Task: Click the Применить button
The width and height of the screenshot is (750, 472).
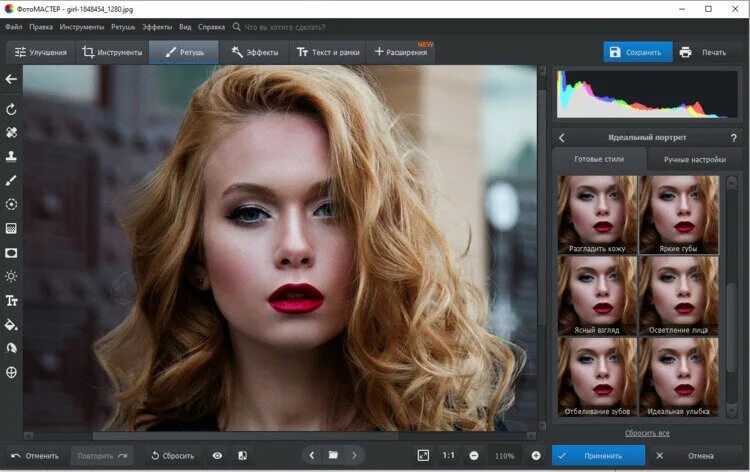Action: 598,456
